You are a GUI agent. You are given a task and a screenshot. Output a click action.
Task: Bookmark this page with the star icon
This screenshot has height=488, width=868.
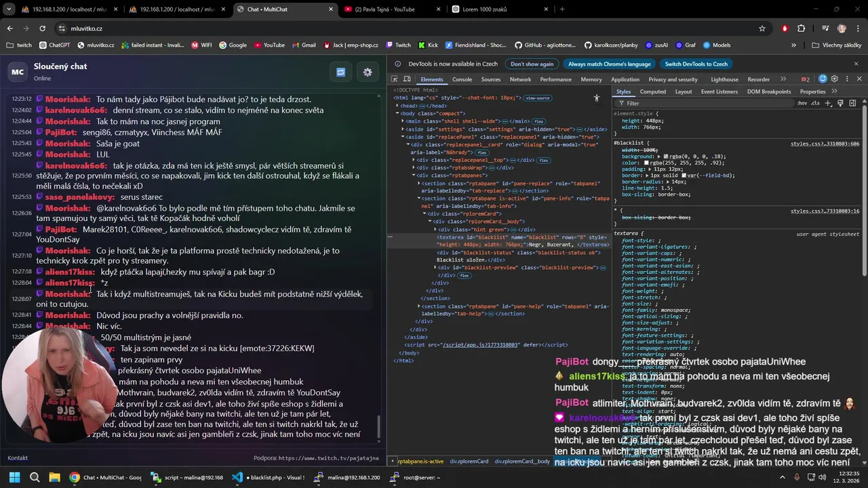(x=762, y=28)
